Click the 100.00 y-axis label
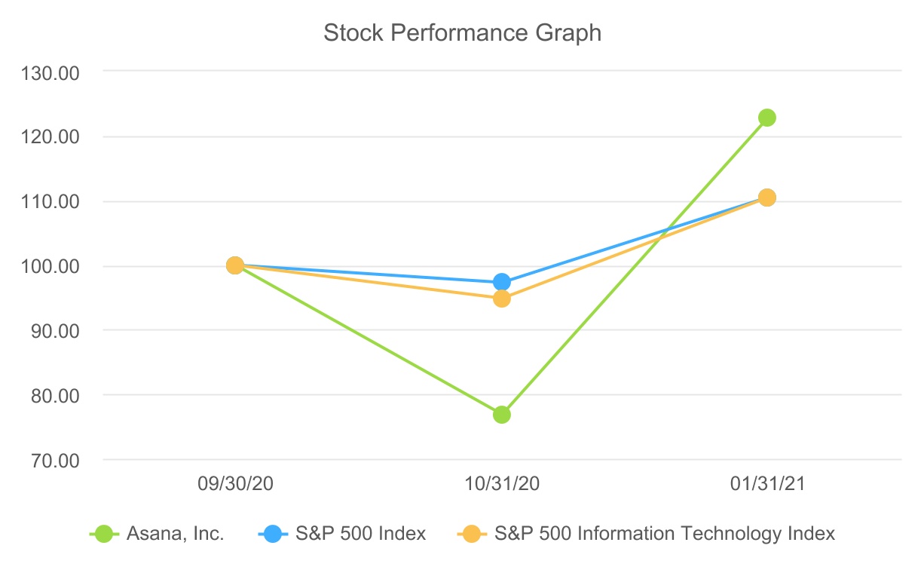Viewport: 924px width, 573px height. tap(54, 266)
